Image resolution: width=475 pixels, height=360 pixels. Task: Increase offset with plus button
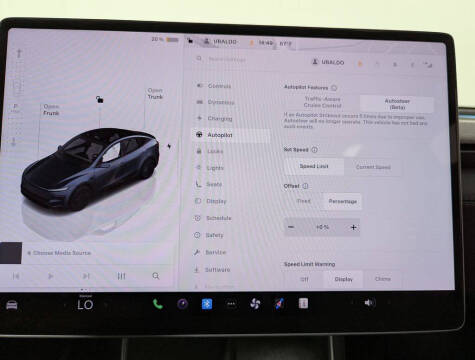tap(353, 228)
